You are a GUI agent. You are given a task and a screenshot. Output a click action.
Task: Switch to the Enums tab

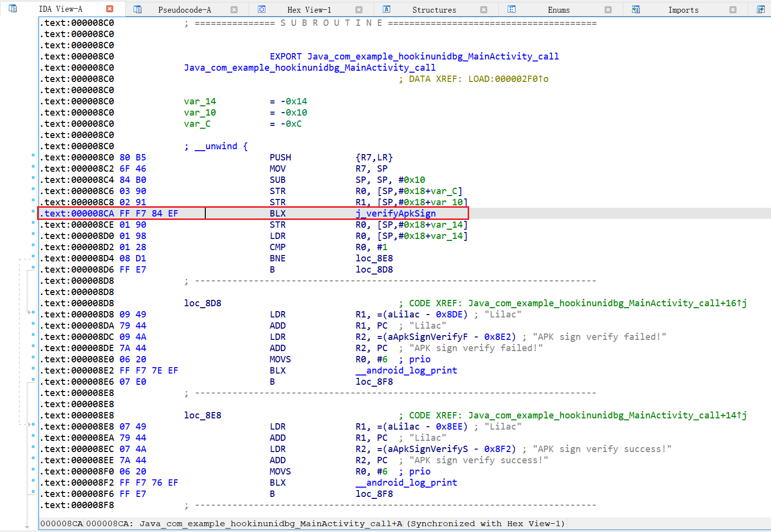click(x=558, y=10)
